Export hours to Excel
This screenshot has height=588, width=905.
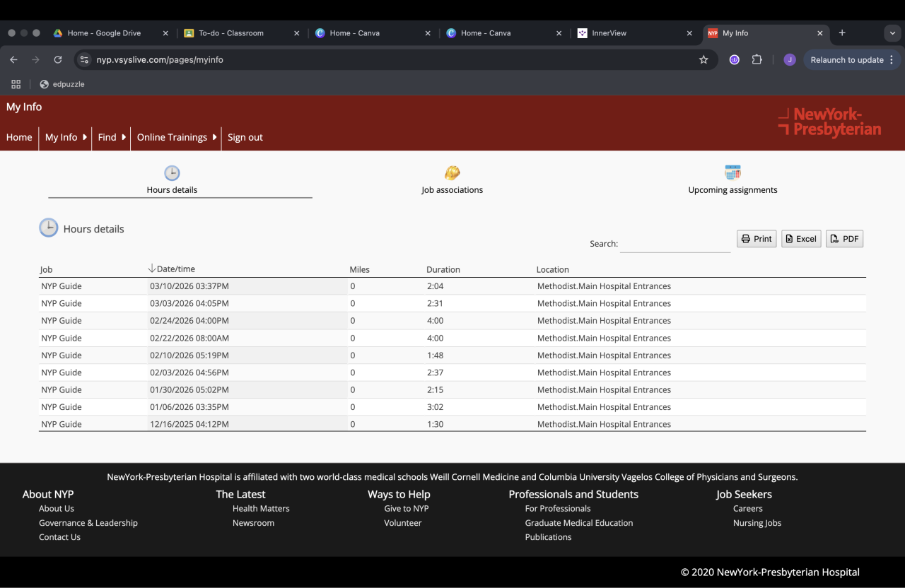click(x=801, y=239)
